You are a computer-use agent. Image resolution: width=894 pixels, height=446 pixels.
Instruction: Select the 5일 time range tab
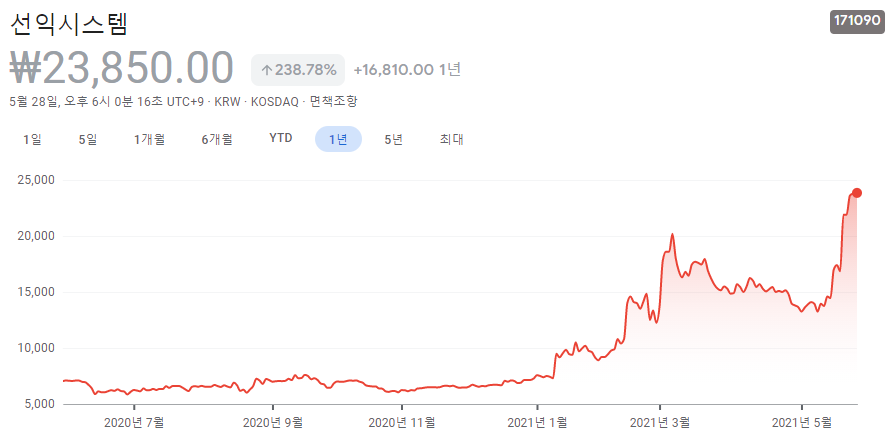[88, 139]
